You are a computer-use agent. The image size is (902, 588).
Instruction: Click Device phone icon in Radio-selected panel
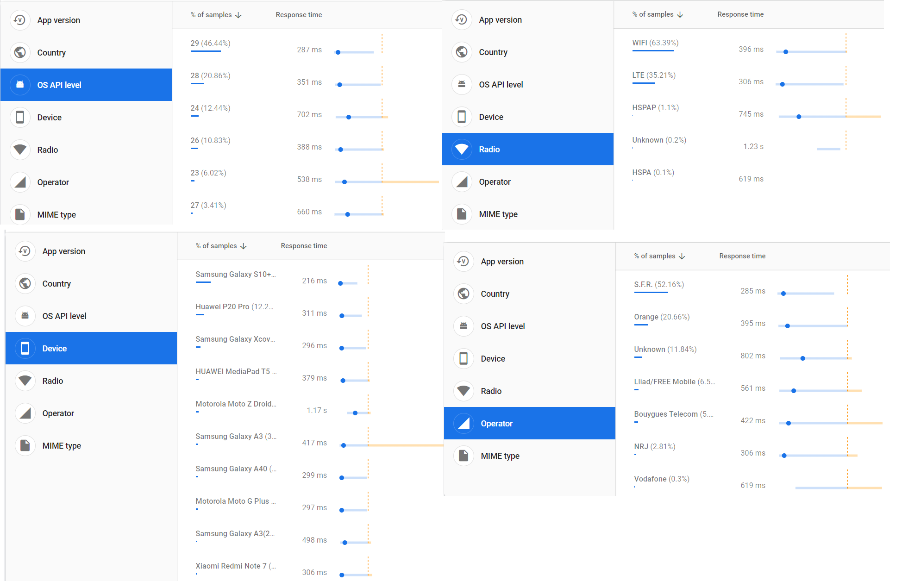click(x=462, y=117)
